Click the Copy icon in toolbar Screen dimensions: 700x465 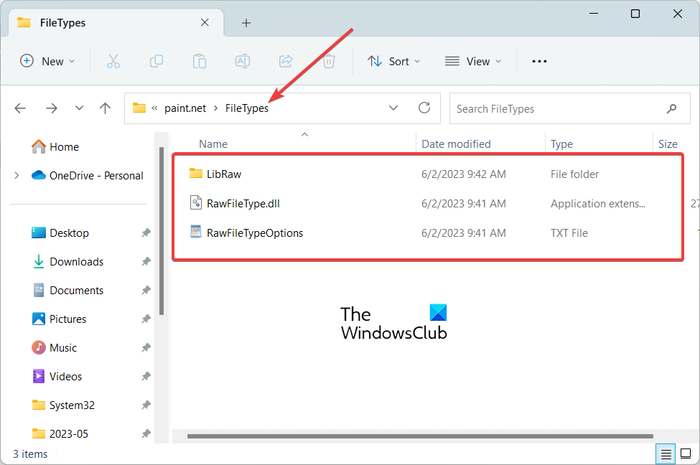tap(156, 61)
